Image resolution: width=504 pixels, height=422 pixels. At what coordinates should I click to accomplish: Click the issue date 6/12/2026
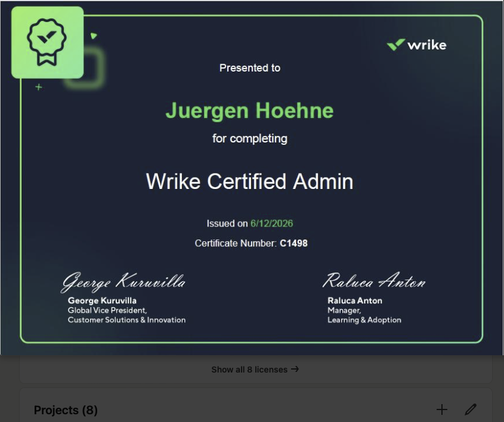point(271,224)
